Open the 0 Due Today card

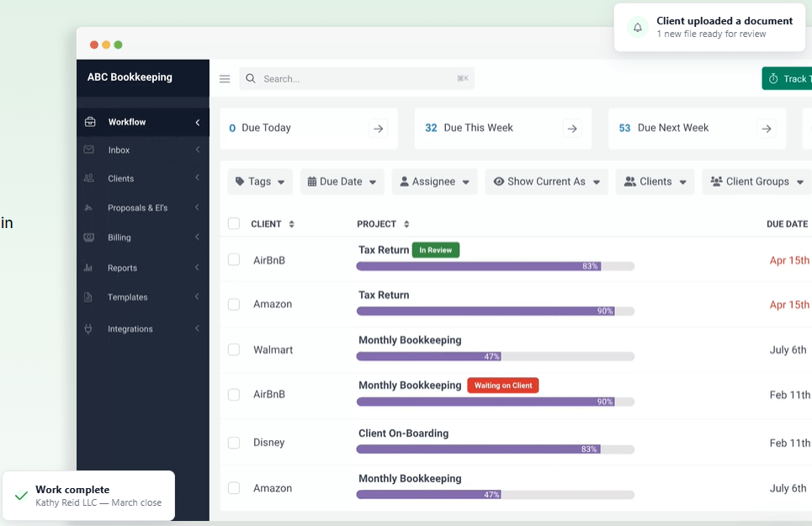(x=309, y=129)
